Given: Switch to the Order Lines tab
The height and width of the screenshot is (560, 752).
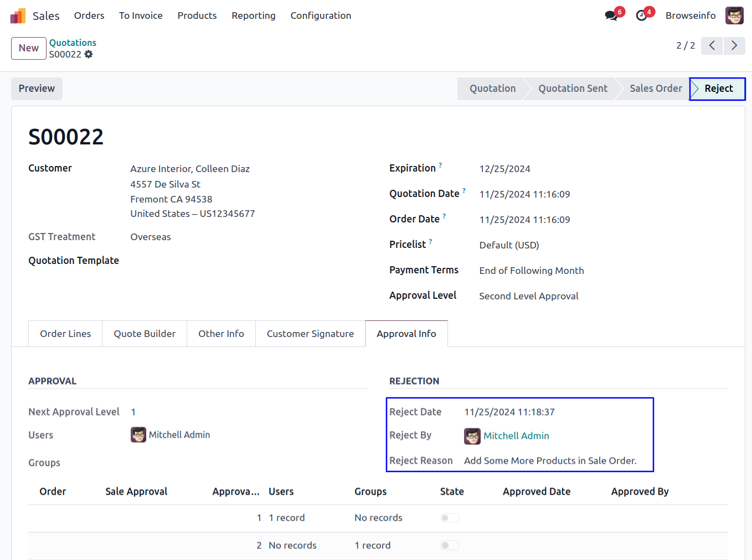Looking at the screenshot, I should click(x=65, y=334).
